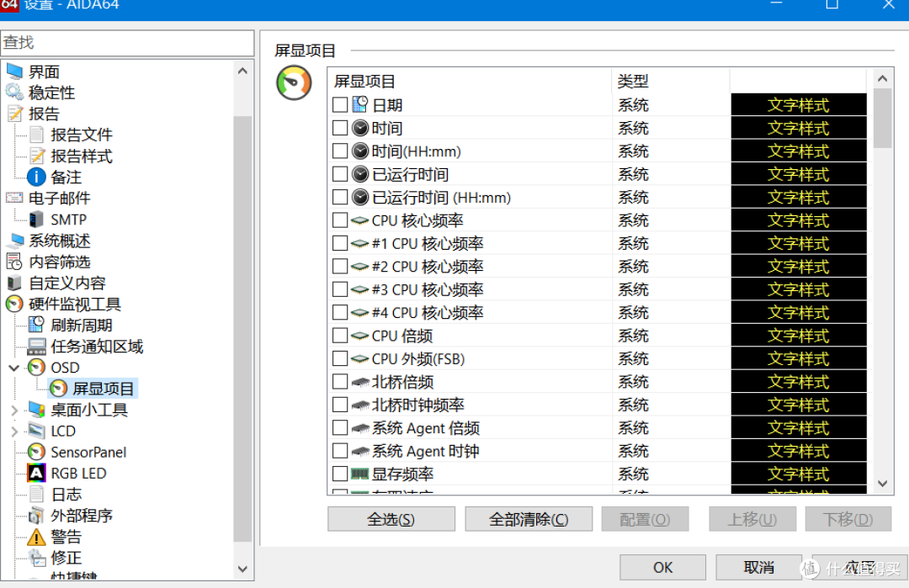Tick the 已运行时间 (HH:mm) checkbox
The width and height of the screenshot is (909, 588).
pos(340,197)
